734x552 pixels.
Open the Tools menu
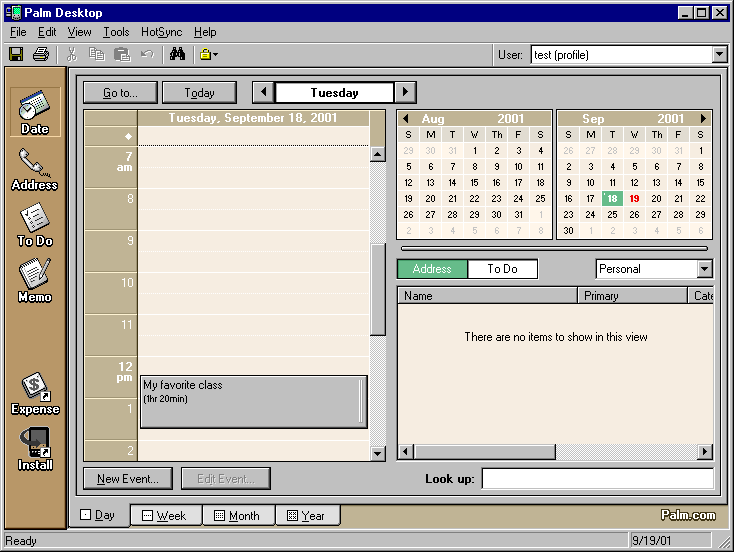[116, 32]
